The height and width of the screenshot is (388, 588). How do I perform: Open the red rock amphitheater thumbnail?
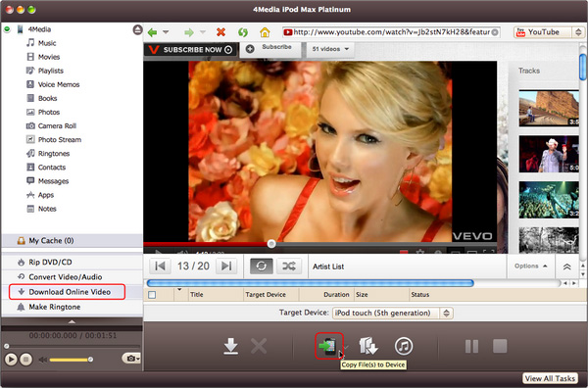point(549,108)
